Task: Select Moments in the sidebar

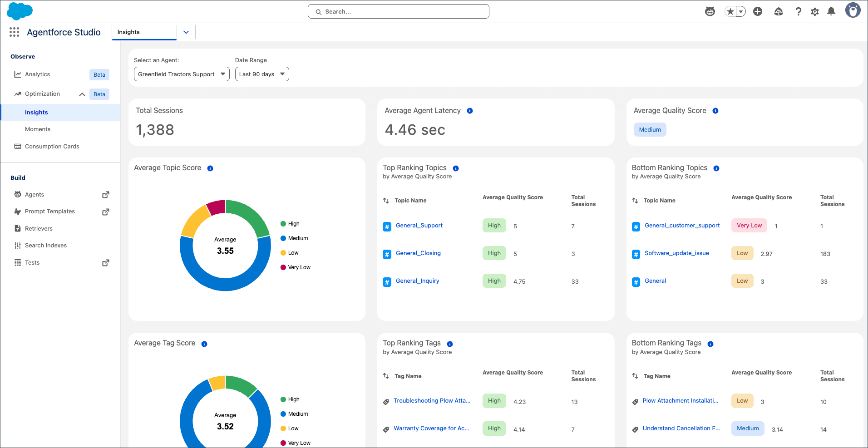Action: [38, 129]
